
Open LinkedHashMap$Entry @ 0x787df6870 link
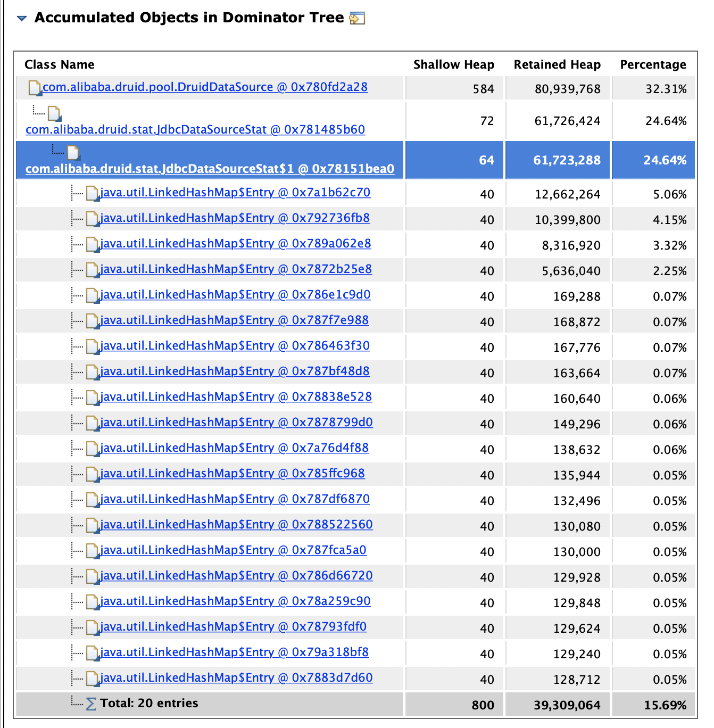pos(235,499)
